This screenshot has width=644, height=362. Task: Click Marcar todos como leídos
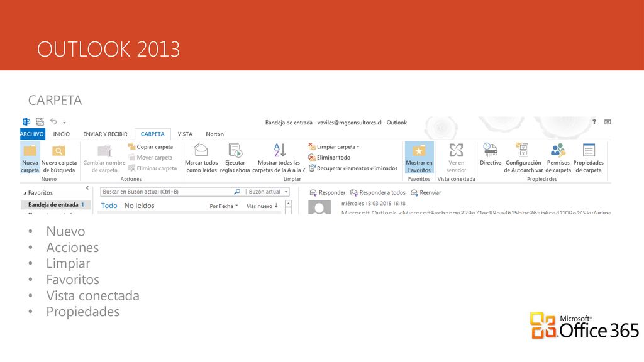pyautogui.click(x=201, y=158)
